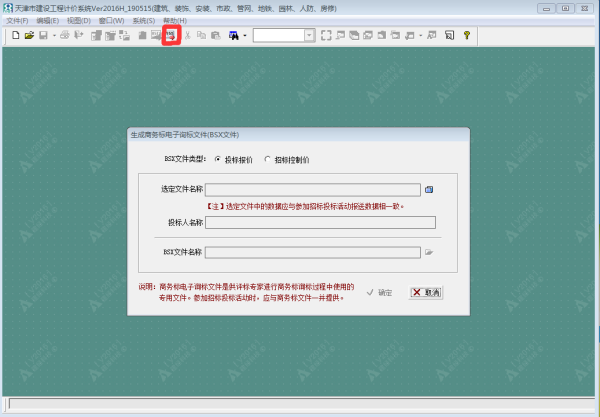Click the 确定 confirm button
The width and height of the screenshot is (600, 417).
point(380,293)
